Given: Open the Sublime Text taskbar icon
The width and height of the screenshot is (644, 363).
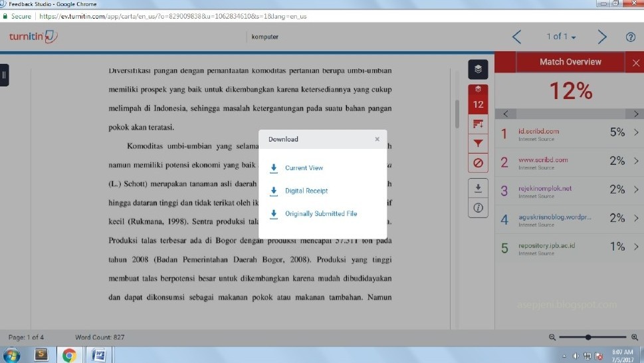Looking at the screenshot, I should click(41, 354).
